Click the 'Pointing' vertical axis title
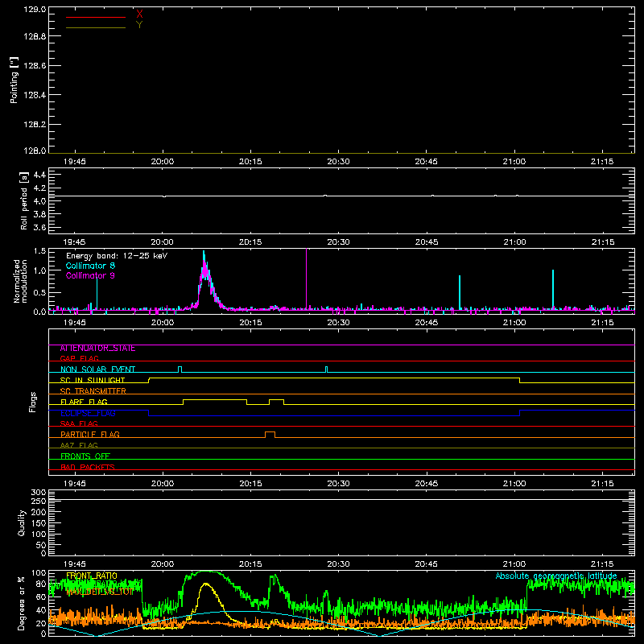This screenshot has height=644, width=644. [14, 80]
